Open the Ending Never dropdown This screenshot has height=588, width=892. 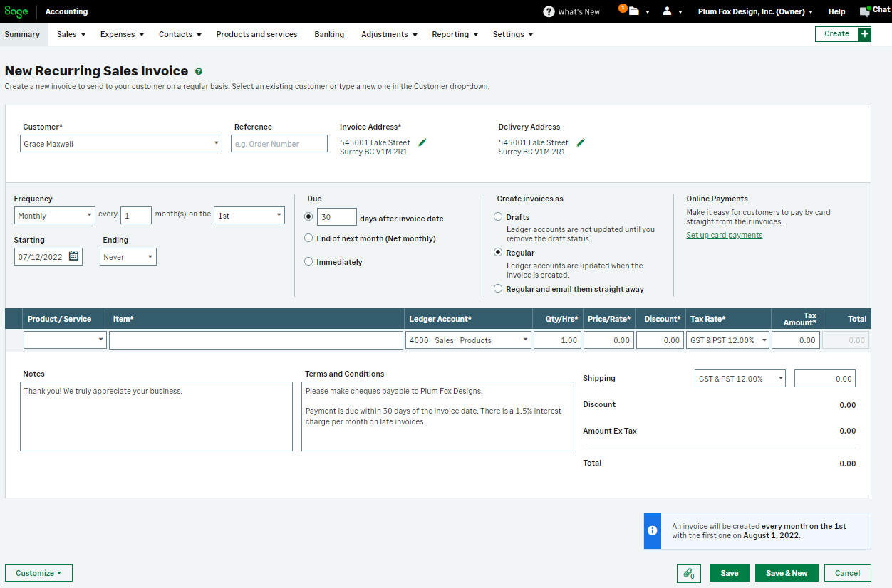click(x=128, y=257)
